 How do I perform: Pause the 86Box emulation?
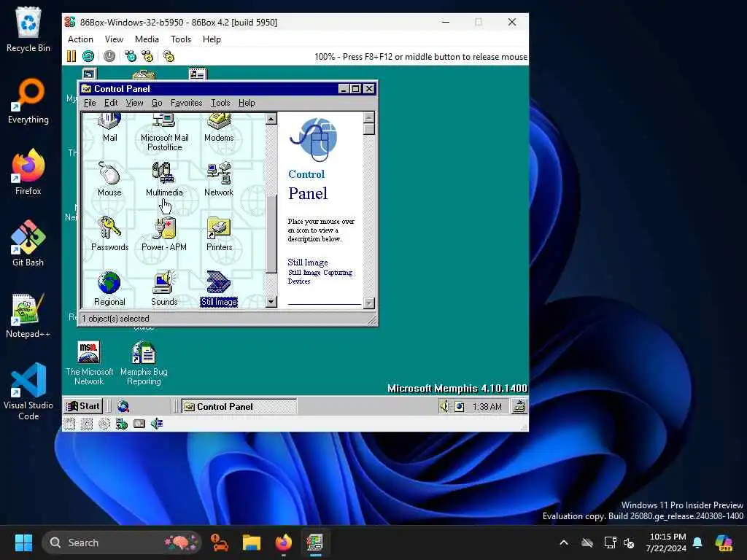pyautogui.click(x=71, y=56)
